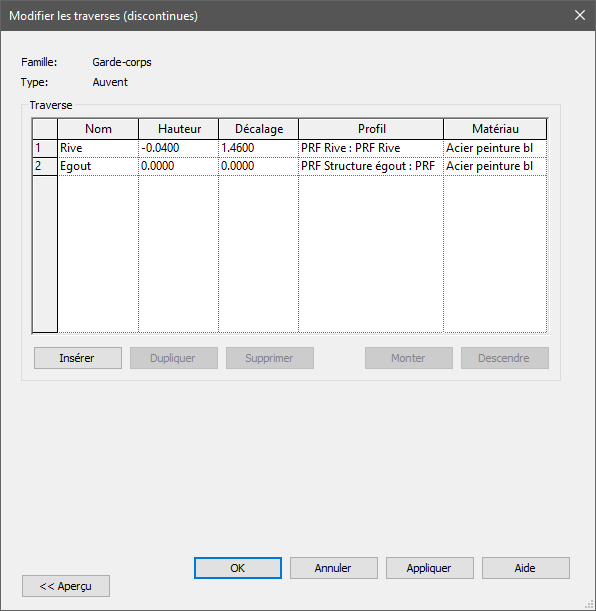Open help via the Aide button

click(x=525, y=568)
